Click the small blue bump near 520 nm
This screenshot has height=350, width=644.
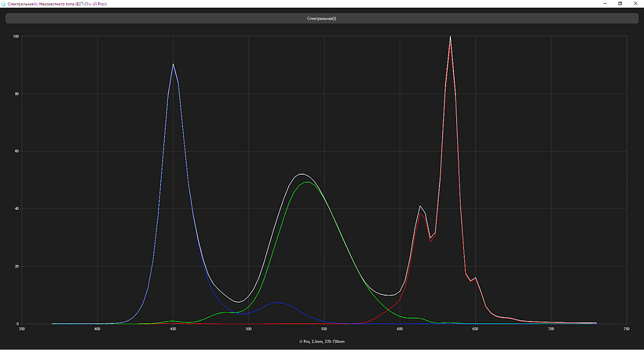point(278,303)
